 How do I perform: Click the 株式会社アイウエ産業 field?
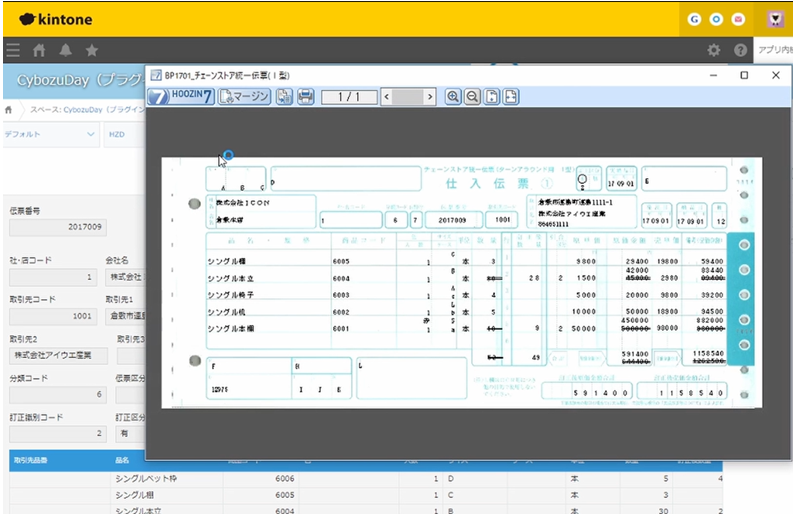point(58,355)
